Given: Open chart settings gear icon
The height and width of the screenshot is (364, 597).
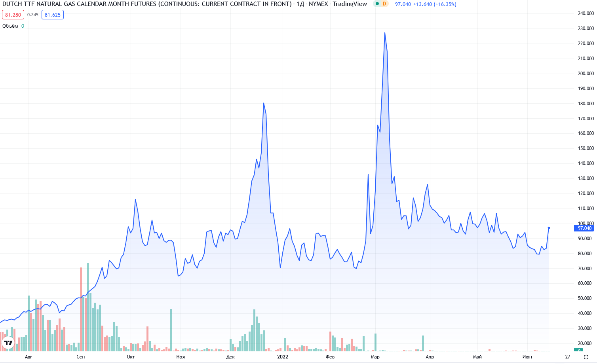Looking at the screenshot, I should (x=586, y=357).
